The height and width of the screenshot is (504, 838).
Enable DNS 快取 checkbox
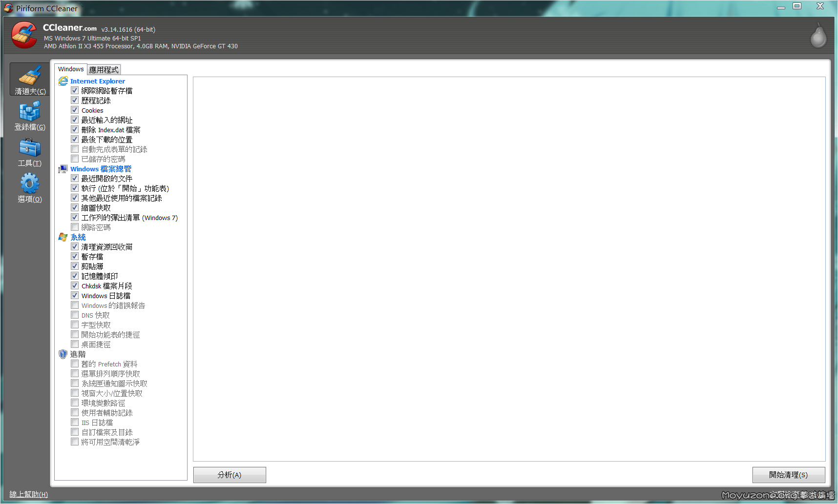pos(75,315)
